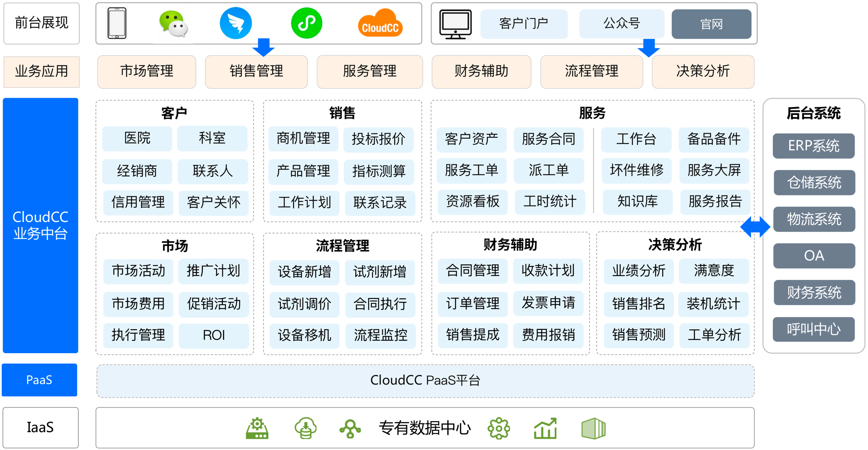Click the green mini program icon
Viewport: 868px width, 450px height.
306,23
